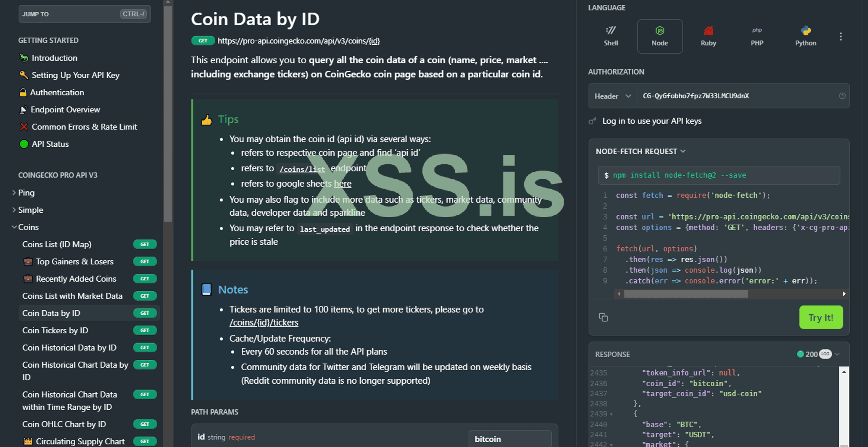Click the authorization help question icon

tap(842, 96)
